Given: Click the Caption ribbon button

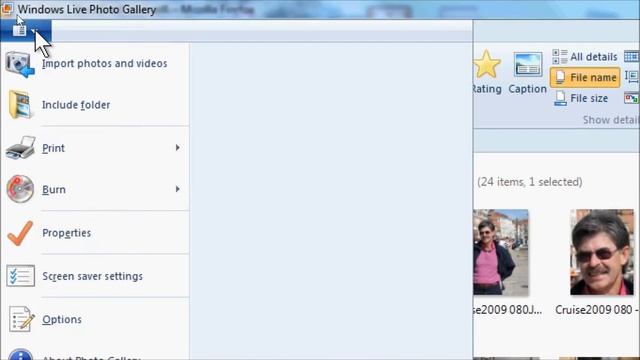Looking at the screenshot, I should pos(527,73).
